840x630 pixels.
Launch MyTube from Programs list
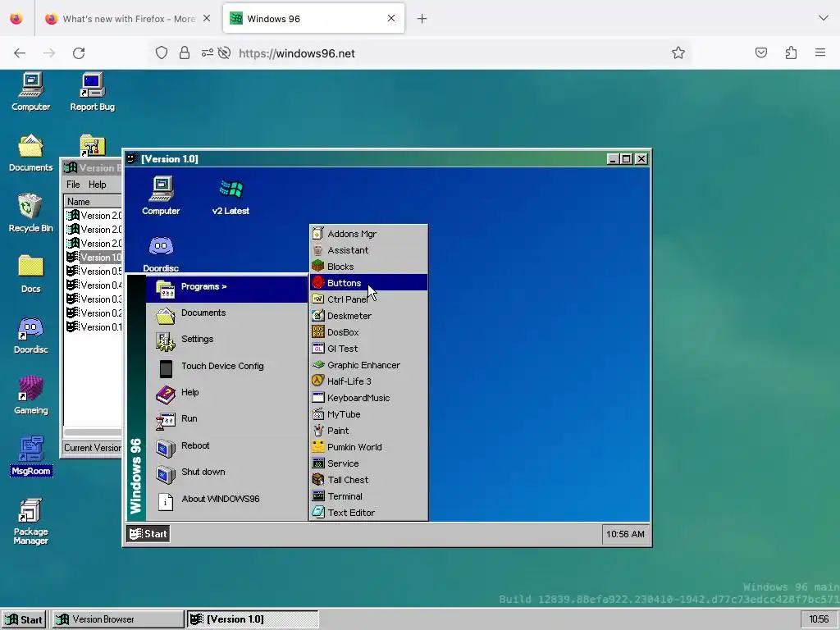coord(368,414)
